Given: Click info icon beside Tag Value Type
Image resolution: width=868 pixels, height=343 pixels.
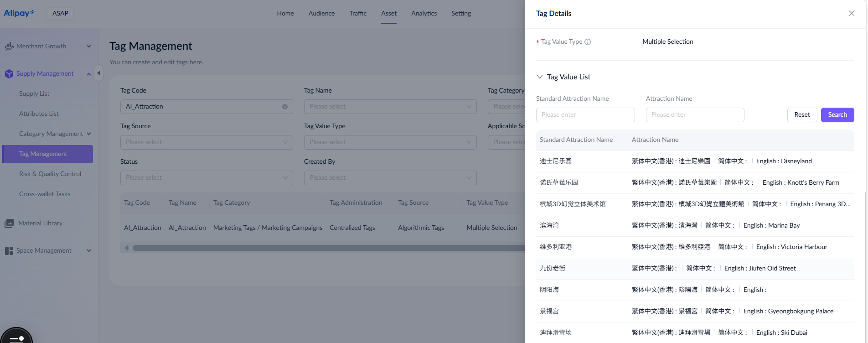Looking at the screenshot, I should (x=588, y=42).
